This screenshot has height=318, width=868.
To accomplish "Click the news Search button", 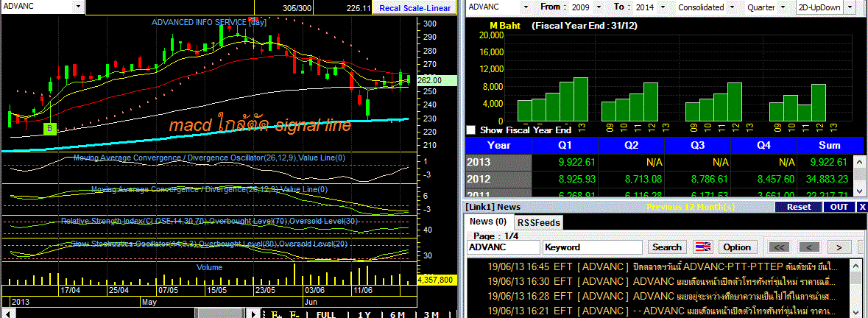I will [x=666, y=247].
